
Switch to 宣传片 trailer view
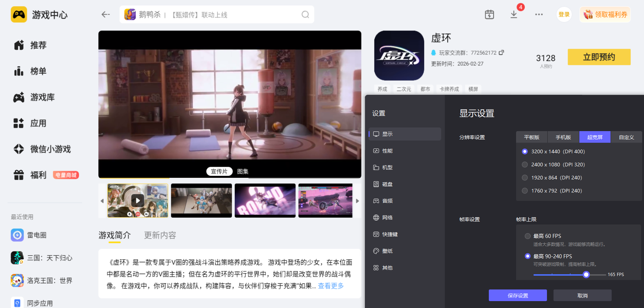coord(219,171)
